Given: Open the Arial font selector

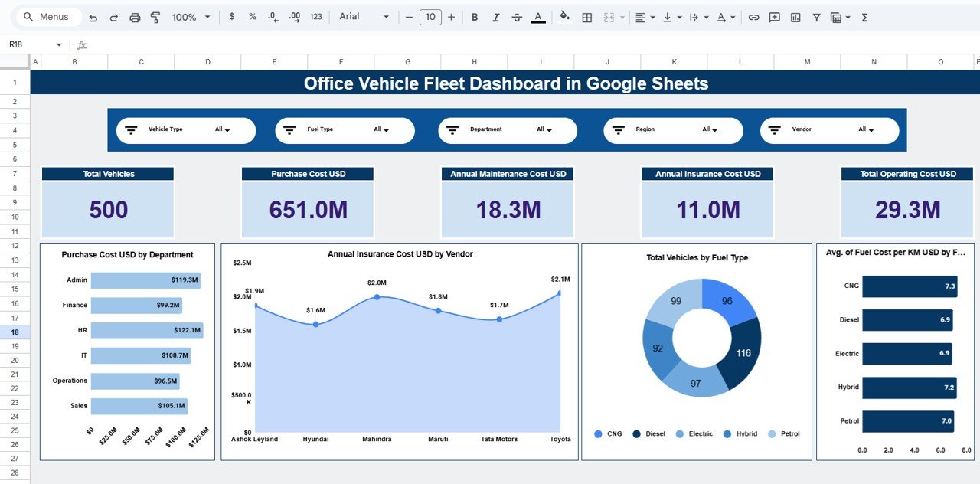Looking at the screenshot, I should tap(360, 16).
